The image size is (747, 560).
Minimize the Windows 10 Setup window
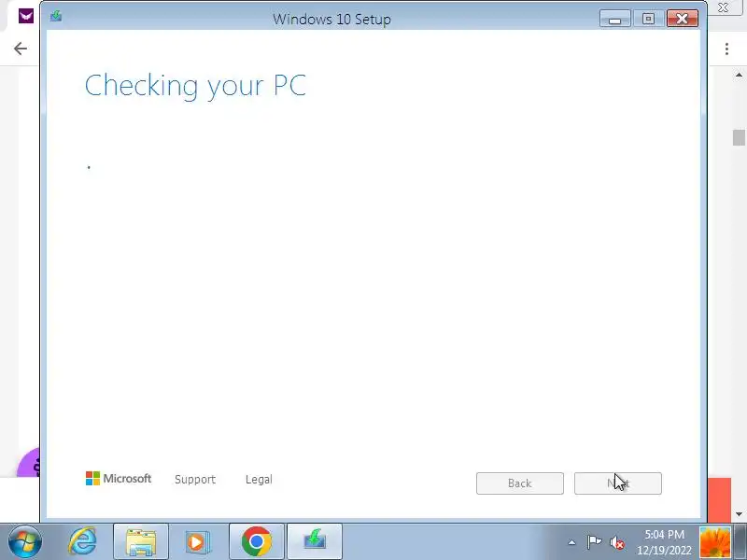(615, 19)
